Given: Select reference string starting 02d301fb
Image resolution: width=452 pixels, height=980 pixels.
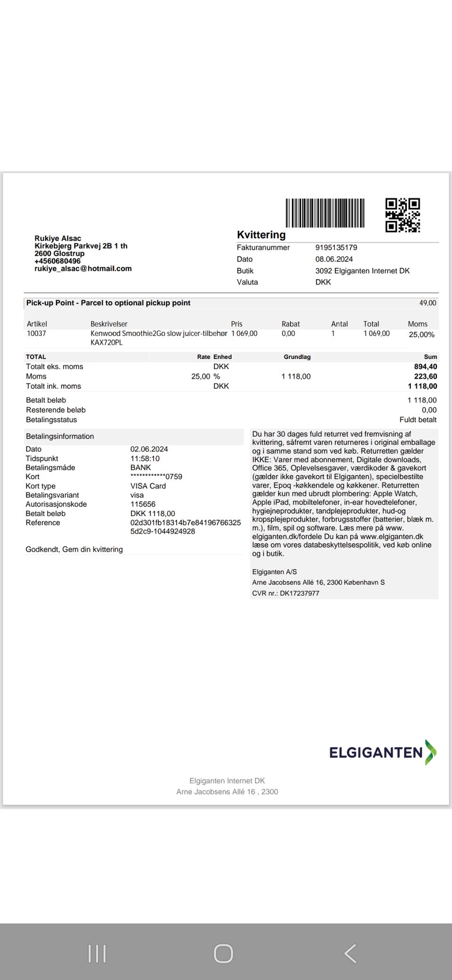Looking at the screenshot, I should click(186, 527).
